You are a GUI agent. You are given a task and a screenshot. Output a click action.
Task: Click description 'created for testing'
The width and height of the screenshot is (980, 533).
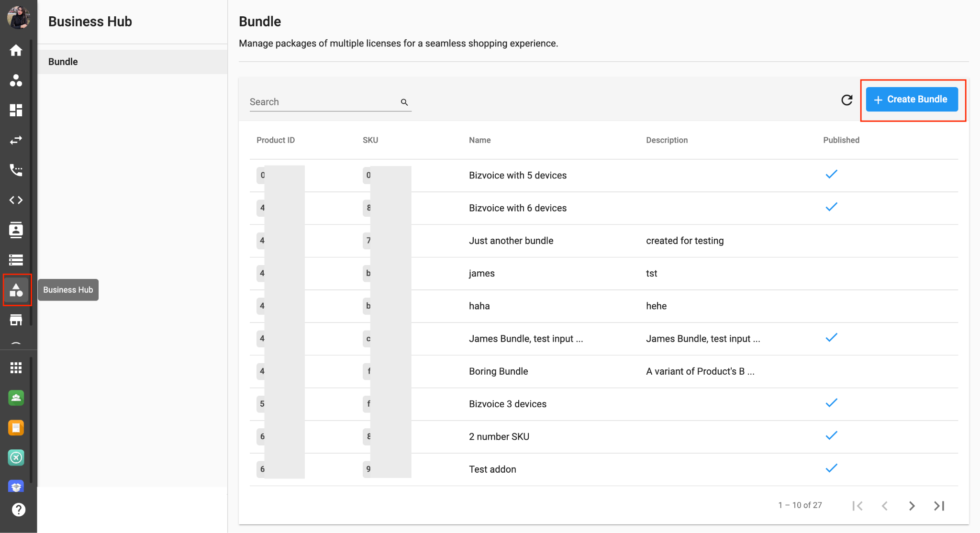click(685, 241)
